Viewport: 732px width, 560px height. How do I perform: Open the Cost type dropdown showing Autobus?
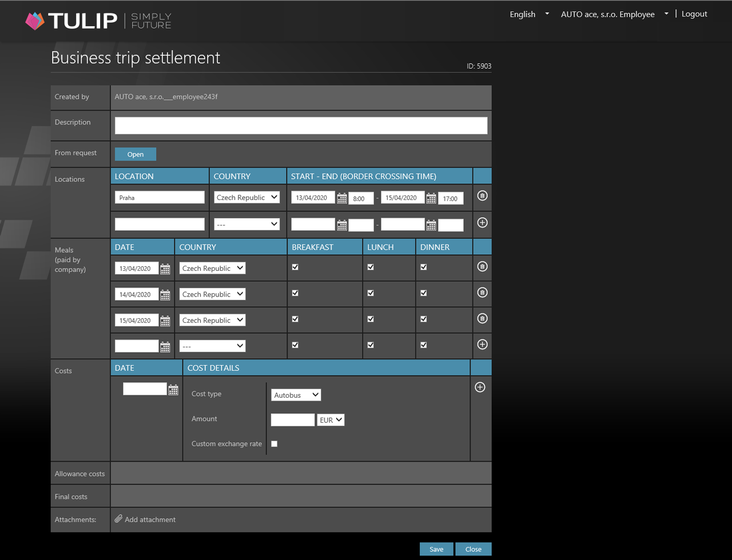tap(296, 394)
